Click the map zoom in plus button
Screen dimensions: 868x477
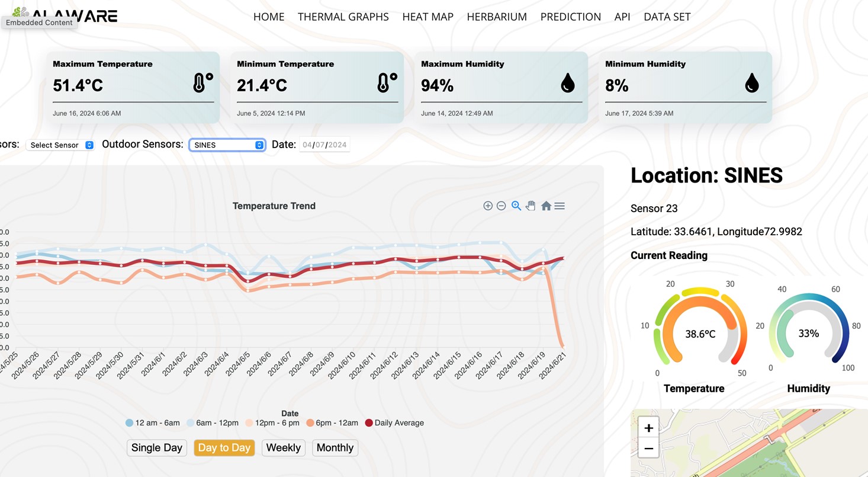(649, 428)
